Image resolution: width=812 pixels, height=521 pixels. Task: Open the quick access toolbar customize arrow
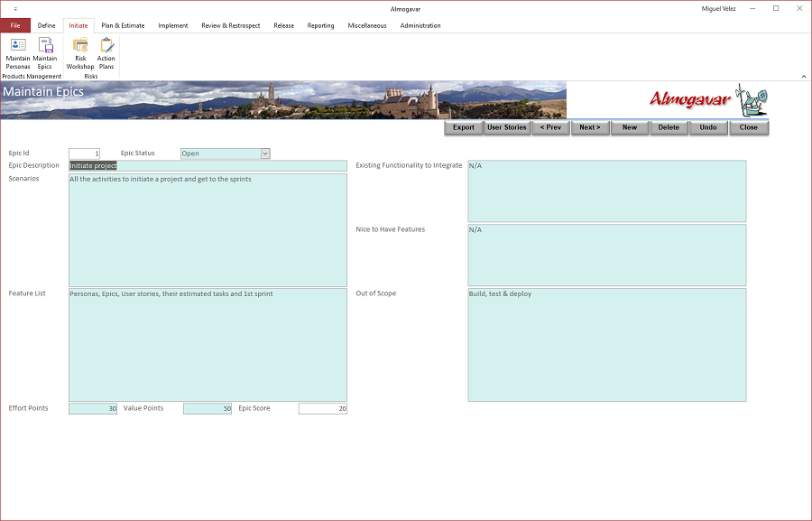[15, 9]
